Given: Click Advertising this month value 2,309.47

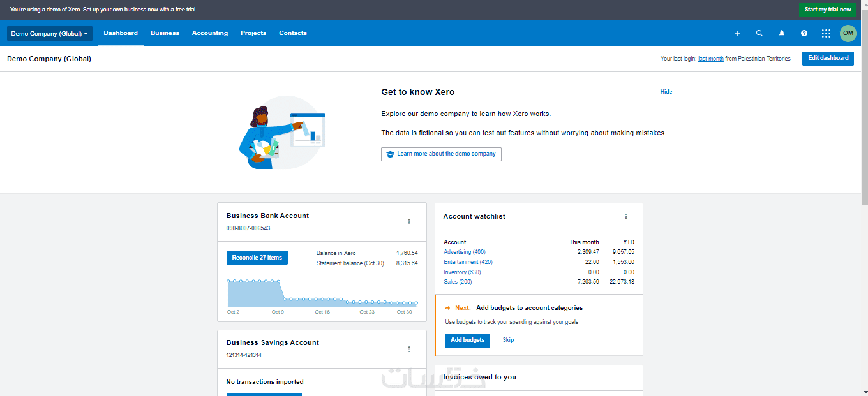Looking at the screenshot, I should tap(588, 252).
